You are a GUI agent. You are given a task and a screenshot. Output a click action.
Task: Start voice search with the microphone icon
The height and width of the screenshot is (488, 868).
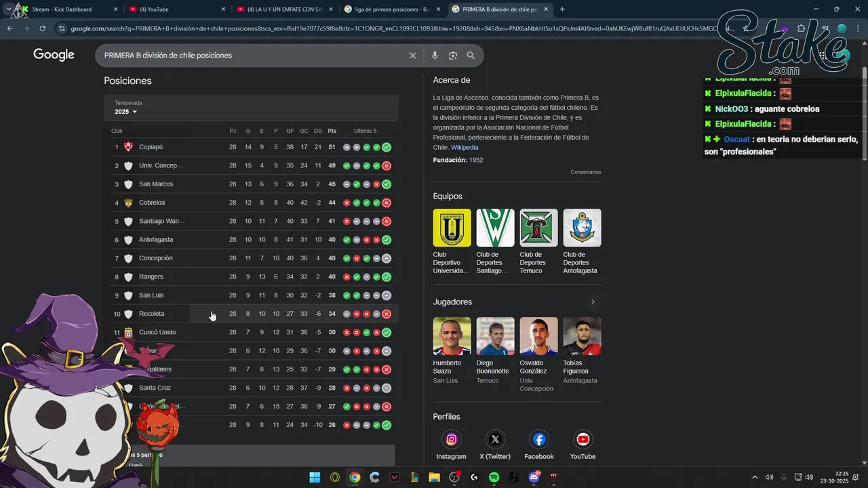click(435, 56)
